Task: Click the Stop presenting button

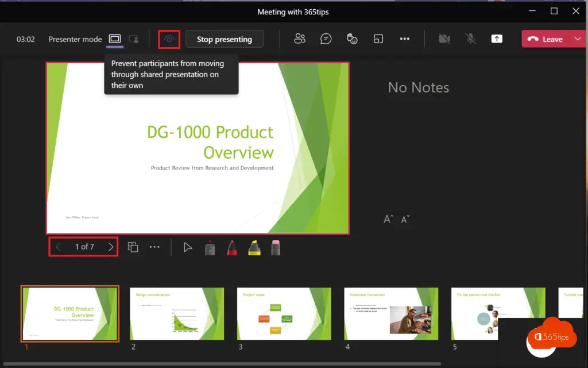Action: coord(225,39)
